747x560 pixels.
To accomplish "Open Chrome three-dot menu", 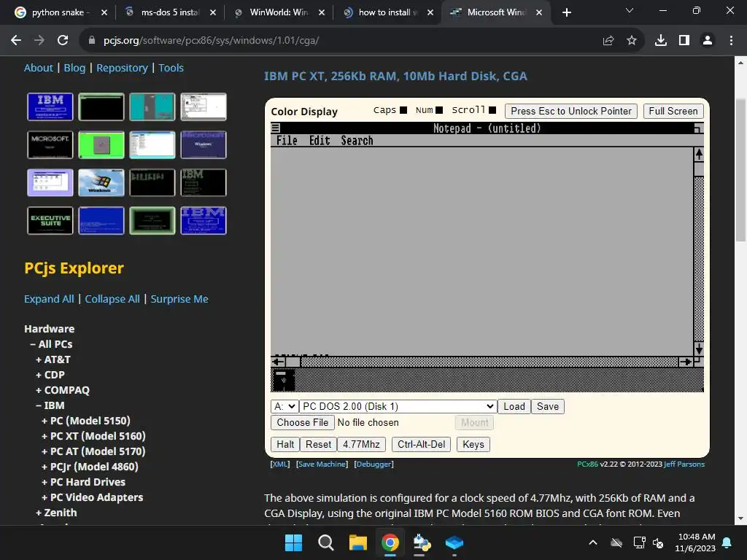I will [x=731, y=41].
